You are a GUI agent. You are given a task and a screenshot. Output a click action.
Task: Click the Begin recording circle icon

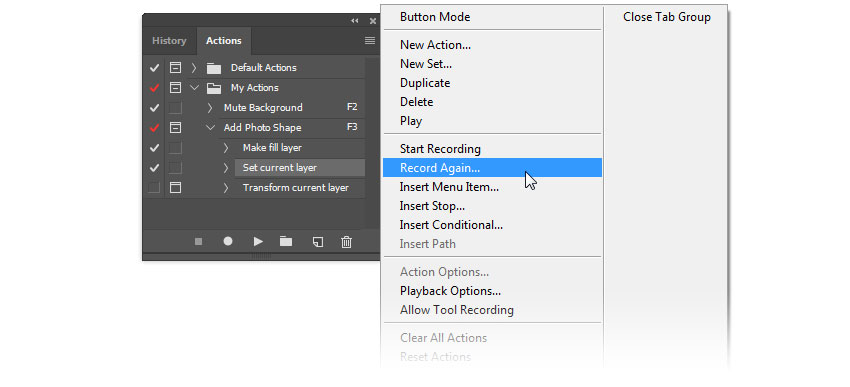(x=228, y=242)
